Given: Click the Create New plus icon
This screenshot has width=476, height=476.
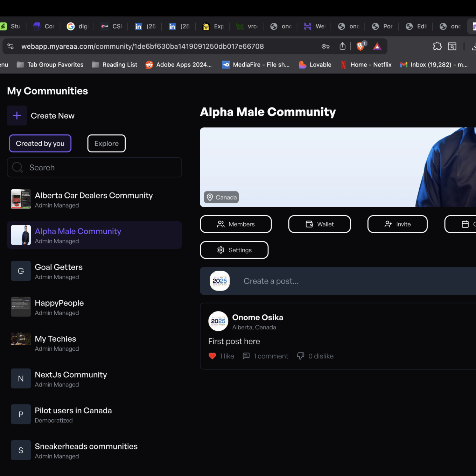Looking at the screenshot, I should pos(17,115).
